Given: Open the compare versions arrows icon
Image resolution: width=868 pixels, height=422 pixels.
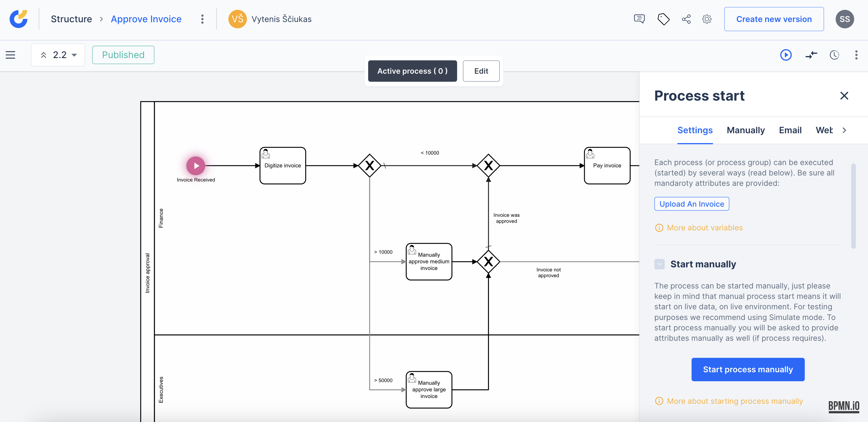Looking at the screenshot, I should tap(811, 55).
